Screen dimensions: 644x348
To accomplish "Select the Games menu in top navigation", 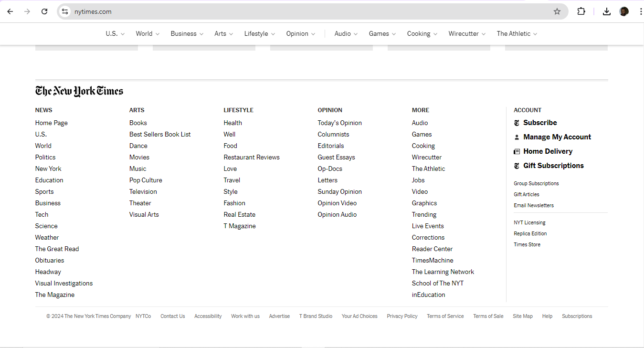I will pos(382,34).
